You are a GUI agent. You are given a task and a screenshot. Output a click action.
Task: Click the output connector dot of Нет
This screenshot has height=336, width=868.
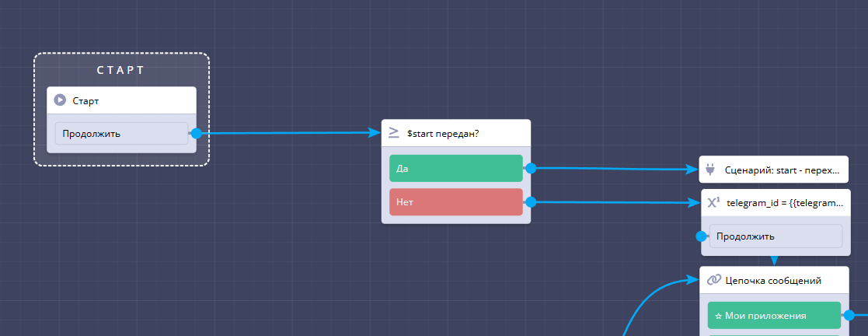(x=531, y=202)
